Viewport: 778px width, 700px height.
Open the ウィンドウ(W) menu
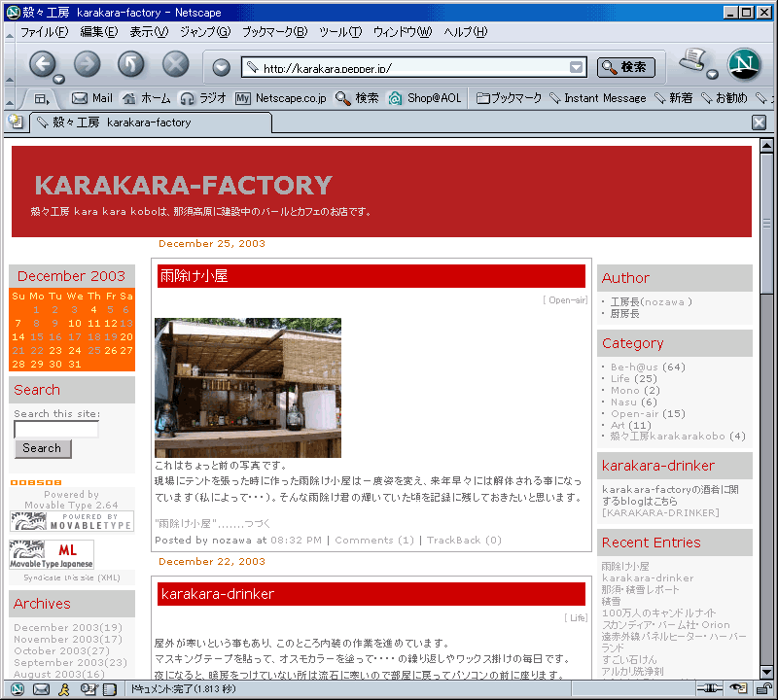403,32
